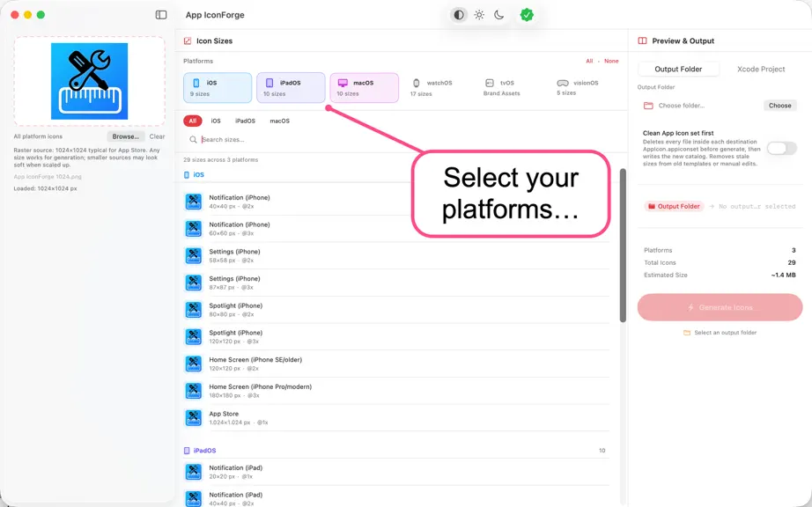This screenshot has width=812, height=507.
Task: Select None platforms link
Action: tap(611, 61)
